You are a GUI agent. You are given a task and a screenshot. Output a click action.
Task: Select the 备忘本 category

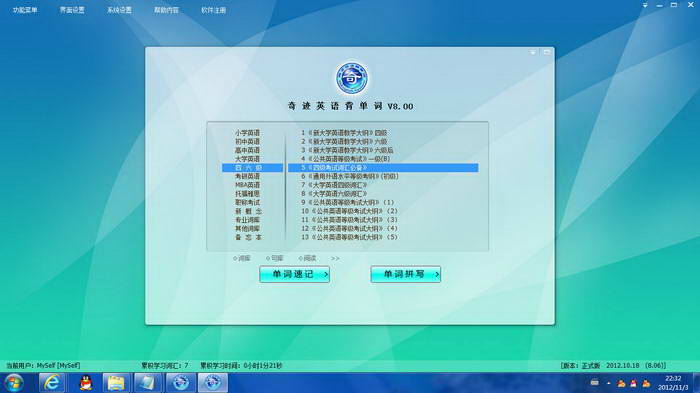click(249, 237)
